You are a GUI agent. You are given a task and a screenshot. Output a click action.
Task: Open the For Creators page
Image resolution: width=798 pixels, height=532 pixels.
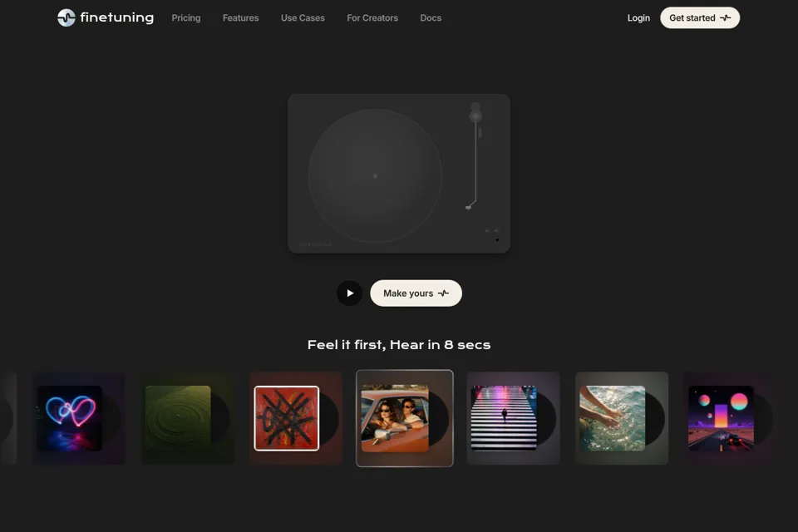tap(372, 17)
